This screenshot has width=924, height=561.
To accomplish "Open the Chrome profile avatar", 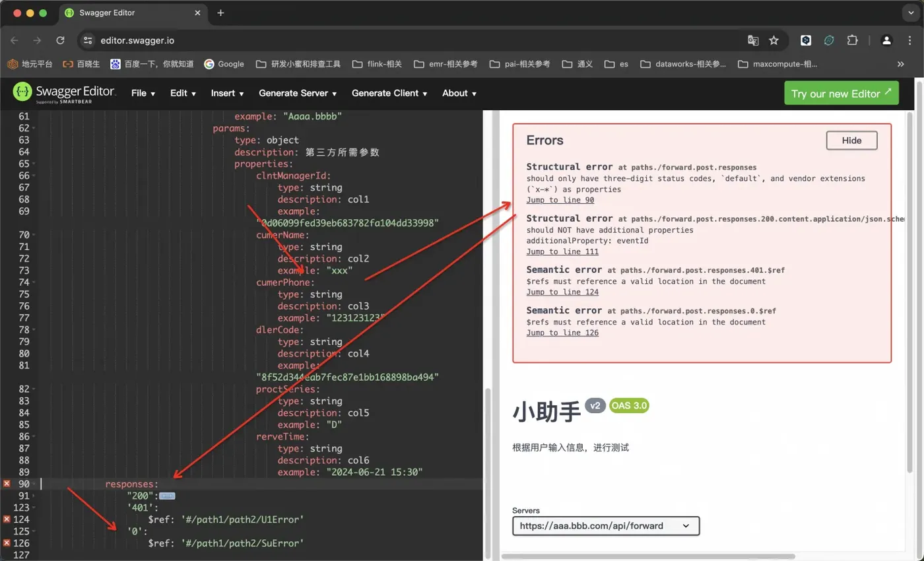I will coord(886,40).
